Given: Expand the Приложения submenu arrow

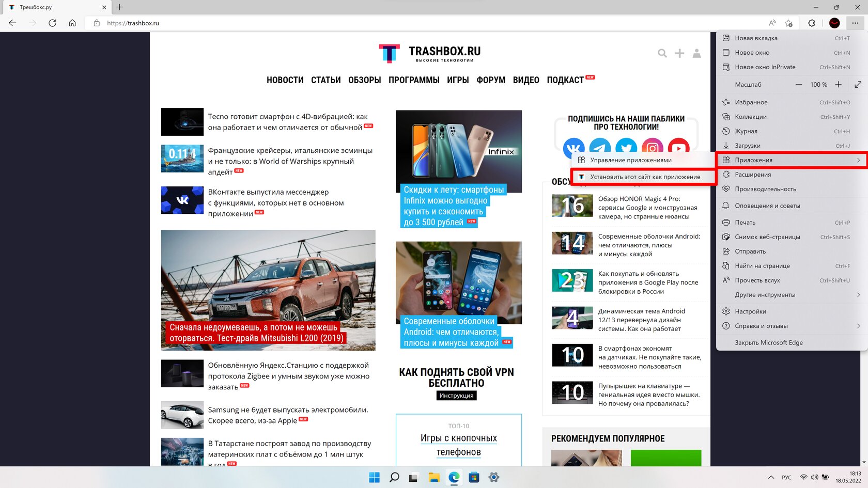Looking at the screenshot, I should pos(858,160).
